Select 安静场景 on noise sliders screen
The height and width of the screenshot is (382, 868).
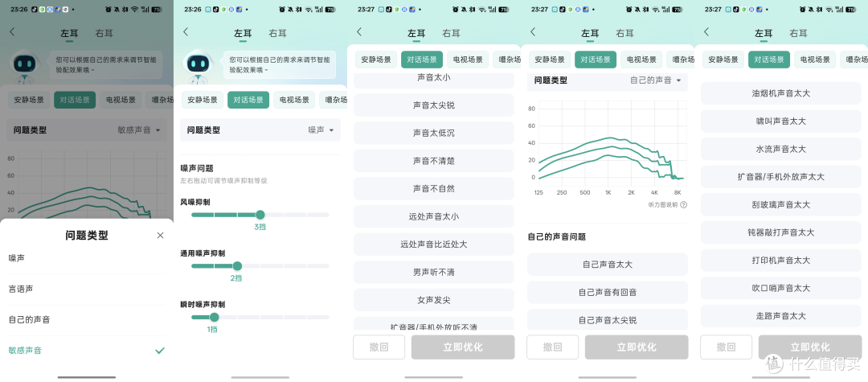(203, 101)
